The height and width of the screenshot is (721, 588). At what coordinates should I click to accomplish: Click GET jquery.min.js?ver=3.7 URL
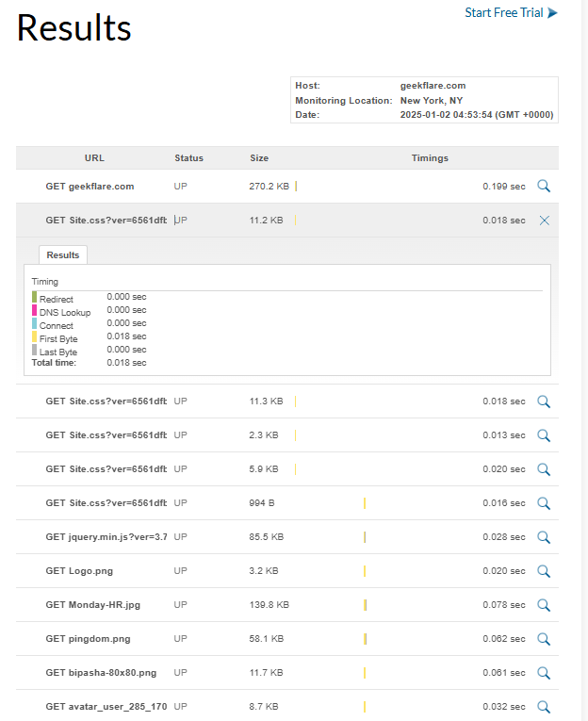(106, 537)
